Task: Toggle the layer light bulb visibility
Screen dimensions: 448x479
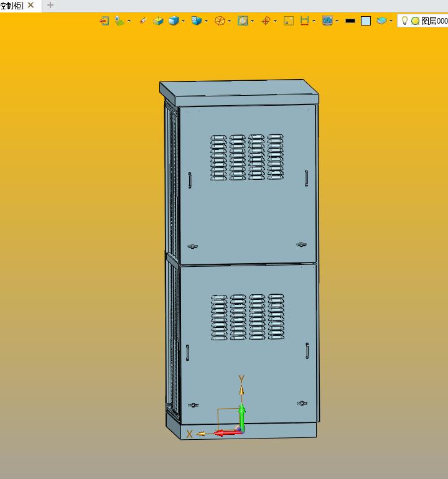Action: tap(404, 21)
